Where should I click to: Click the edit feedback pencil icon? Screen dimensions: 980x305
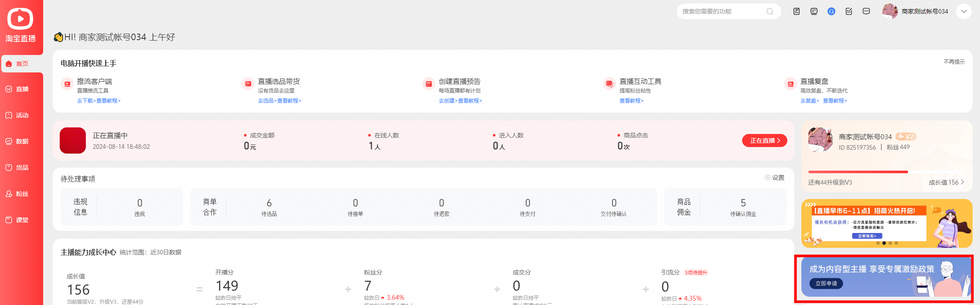[849, 11]
